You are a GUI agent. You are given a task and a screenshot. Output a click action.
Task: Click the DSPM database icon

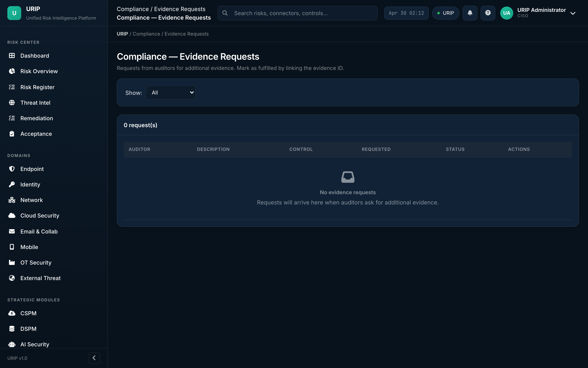(x=12, y=329)
